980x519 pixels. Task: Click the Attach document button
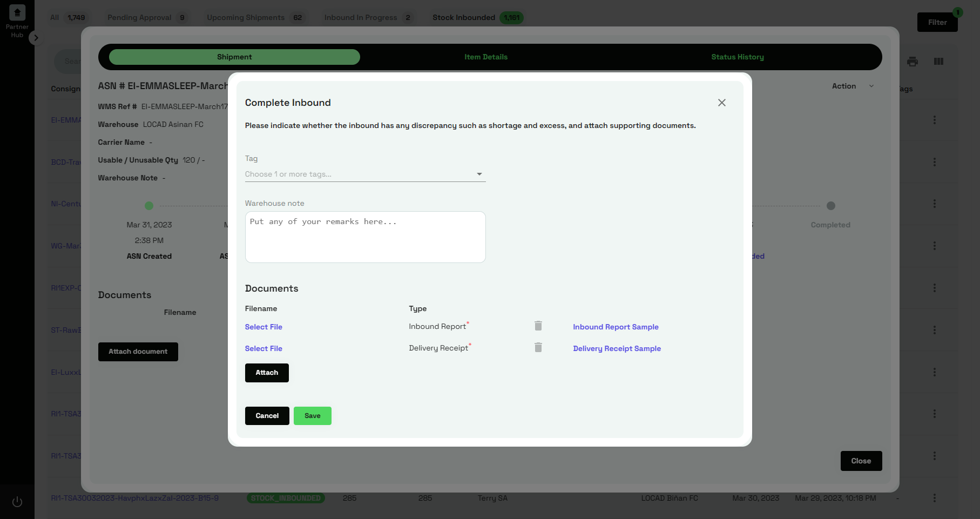138,352
